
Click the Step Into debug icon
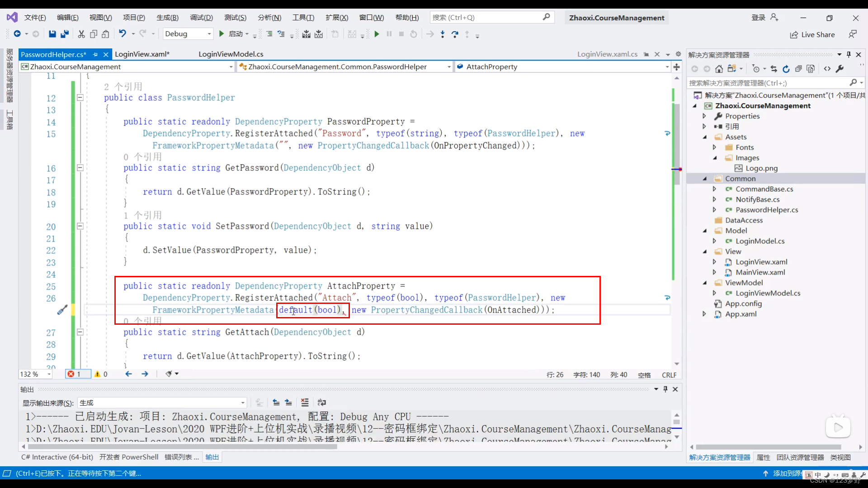[443, 34]
